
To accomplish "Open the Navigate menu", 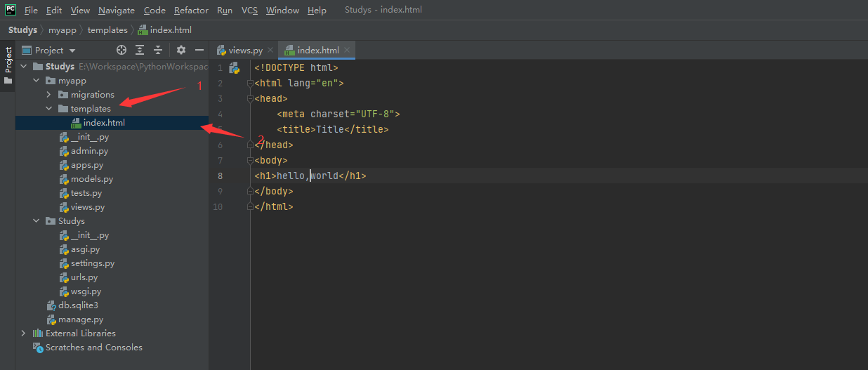I will (x=117, y=11).
